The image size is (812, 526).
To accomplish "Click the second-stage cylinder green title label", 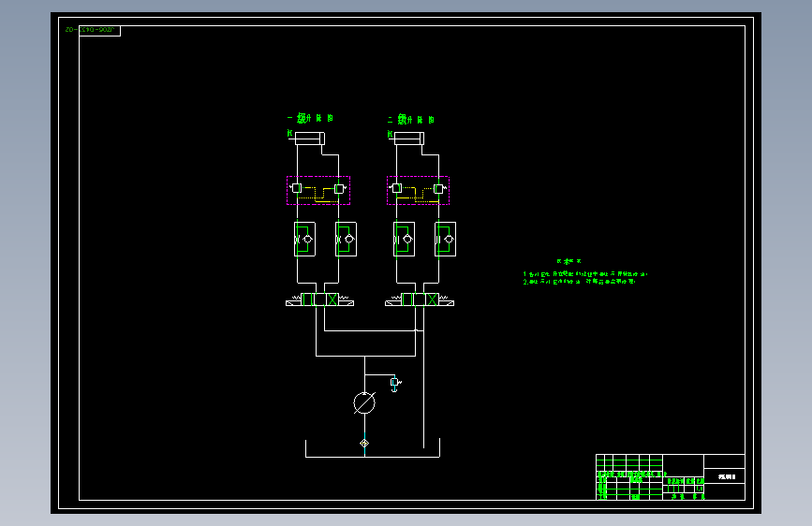I will 410,120.
